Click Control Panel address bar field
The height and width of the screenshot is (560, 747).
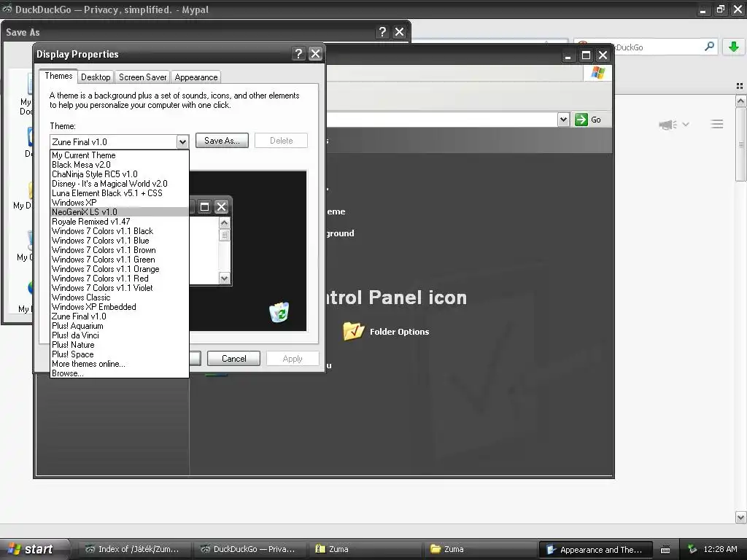[441, 120]
